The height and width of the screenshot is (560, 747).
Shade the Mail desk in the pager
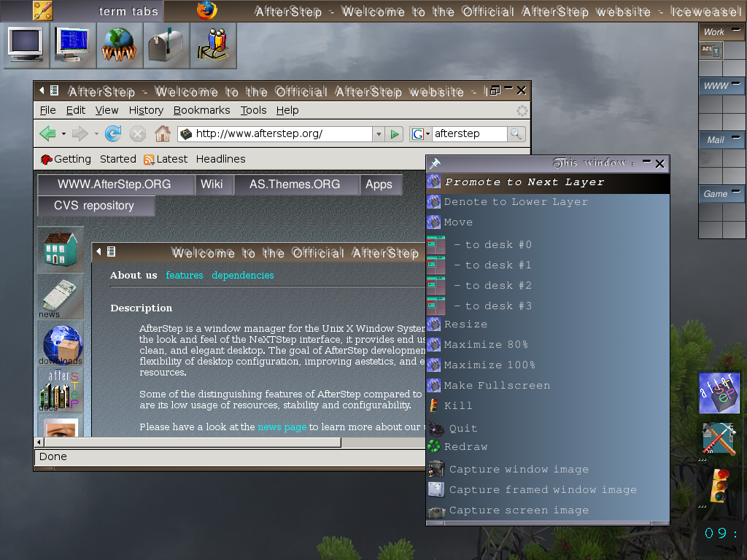(x=736, y=138)
